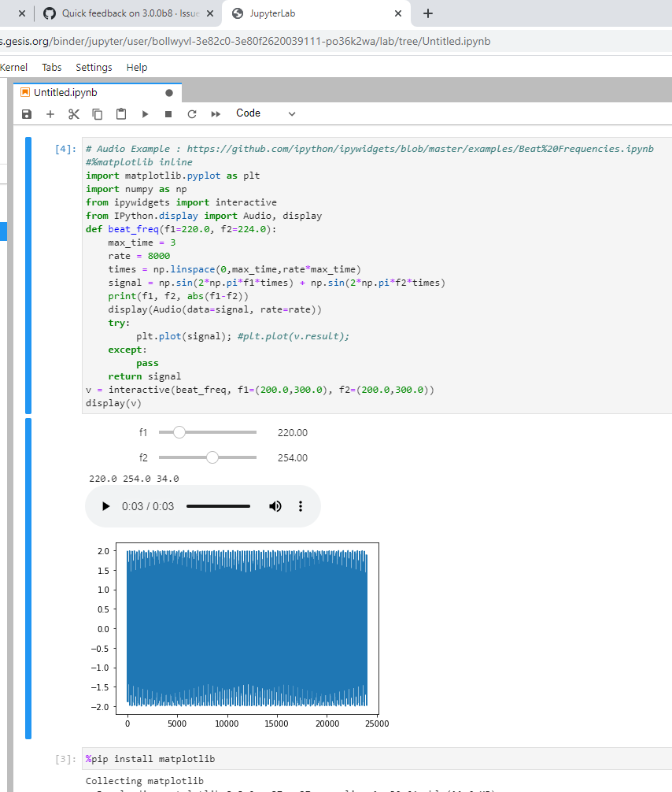Open the Kernel menu
The image size is (672, 792).
pyautogui.click(x=14, y=67)
